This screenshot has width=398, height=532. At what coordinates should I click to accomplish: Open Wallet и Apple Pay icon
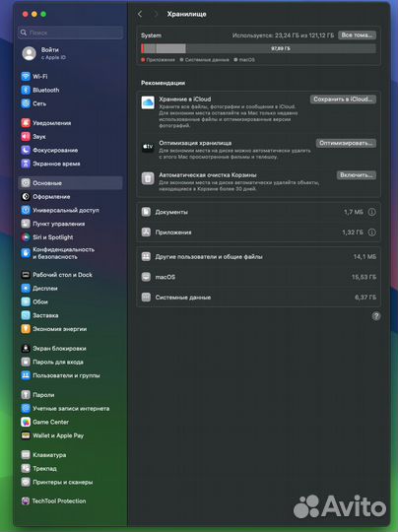(26, 435)
